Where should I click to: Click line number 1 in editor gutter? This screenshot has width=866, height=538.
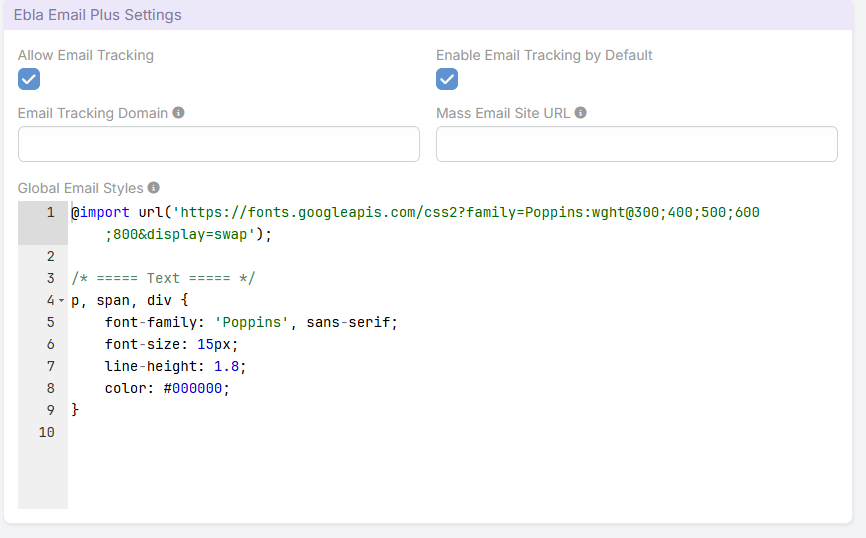tap(49, 212)
